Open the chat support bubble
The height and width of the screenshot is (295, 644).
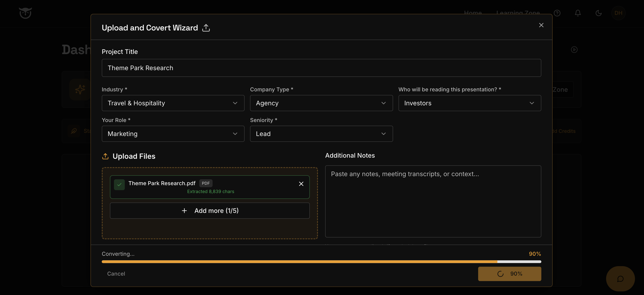click(x=620, y=279)
